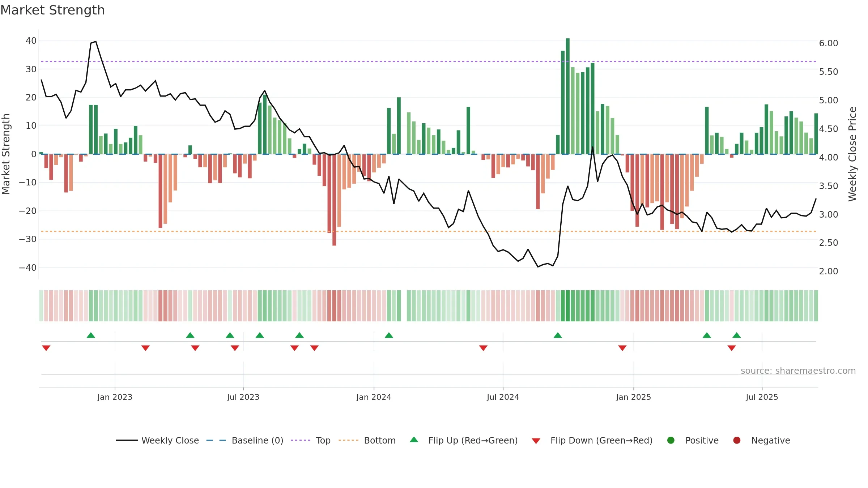This screenshot has width=868, height=488.
Task: Toggle the Top legend entry
Action: 311,440
